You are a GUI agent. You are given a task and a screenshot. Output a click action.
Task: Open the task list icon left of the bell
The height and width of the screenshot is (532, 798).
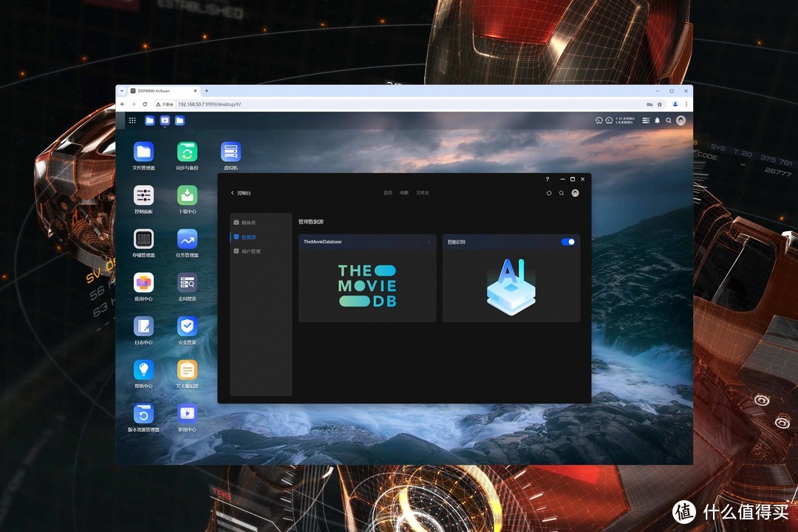(646, 120)
